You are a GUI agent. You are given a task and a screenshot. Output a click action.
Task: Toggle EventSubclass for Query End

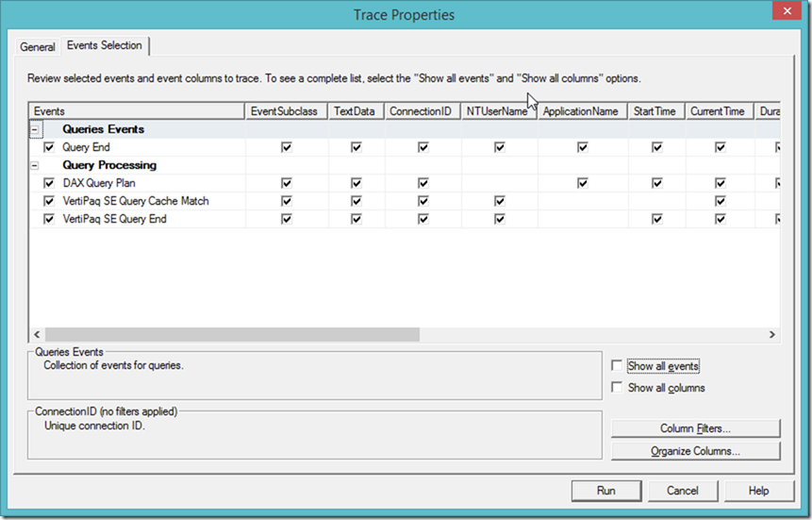287,147
